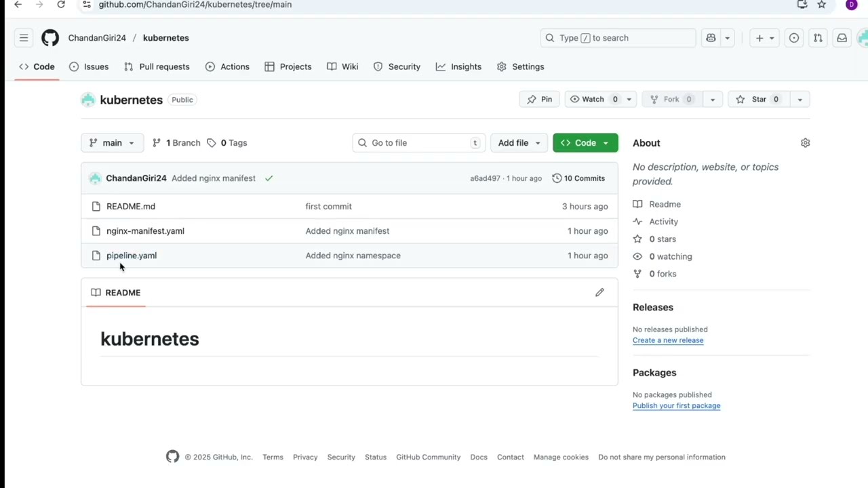View 0 forks in About sidebar

tap(655, 274)
